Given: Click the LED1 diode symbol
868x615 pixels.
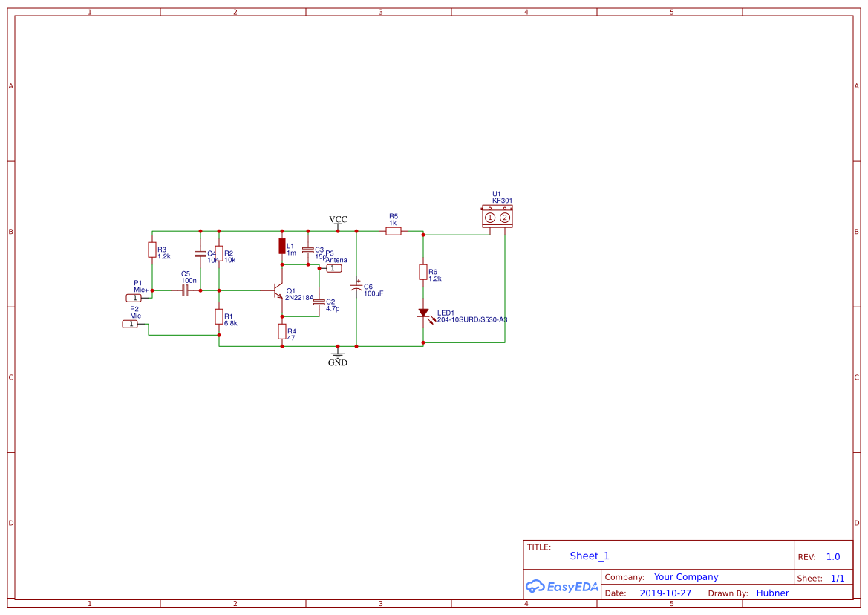Looking at the screenshot, I should tap(423, 313).
